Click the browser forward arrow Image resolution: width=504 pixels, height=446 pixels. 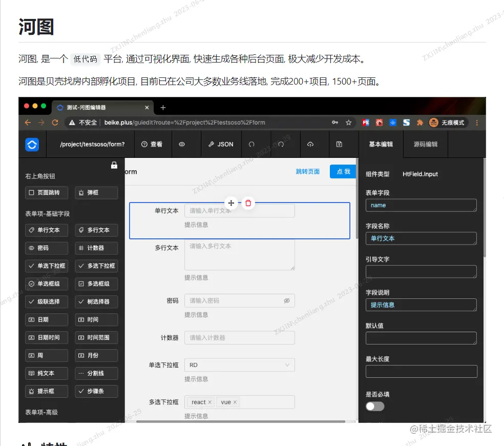(41, 123)
